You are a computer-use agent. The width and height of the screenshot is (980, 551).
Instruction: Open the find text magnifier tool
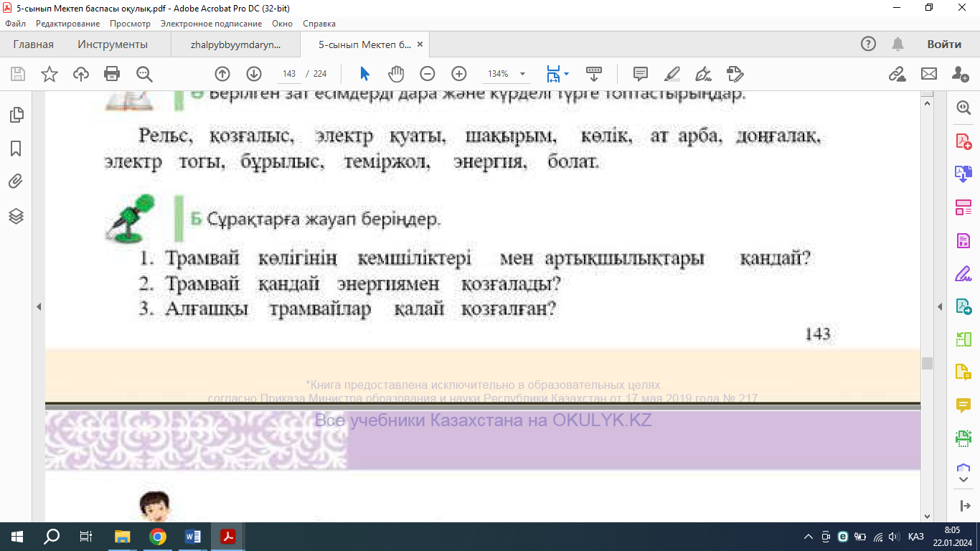pos(144,74)
